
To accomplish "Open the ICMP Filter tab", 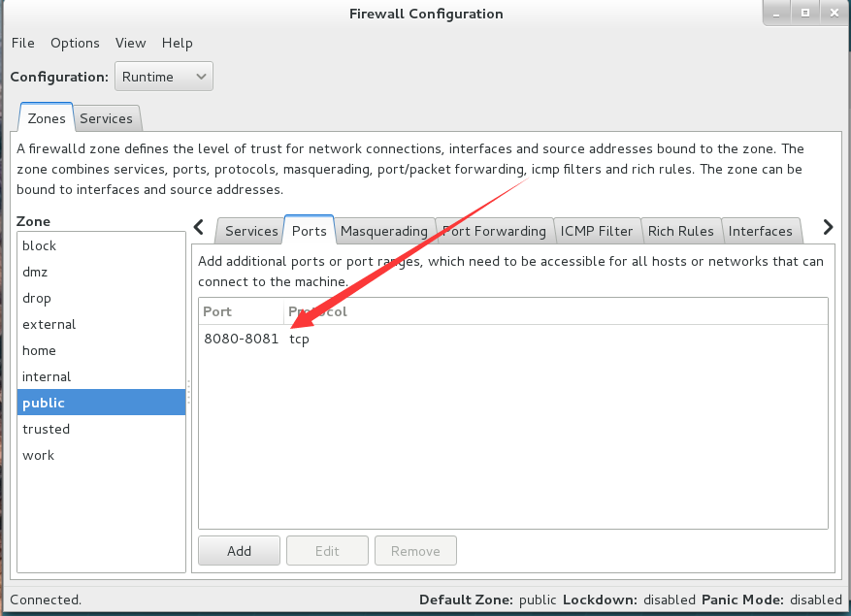I will coord(597,231).
